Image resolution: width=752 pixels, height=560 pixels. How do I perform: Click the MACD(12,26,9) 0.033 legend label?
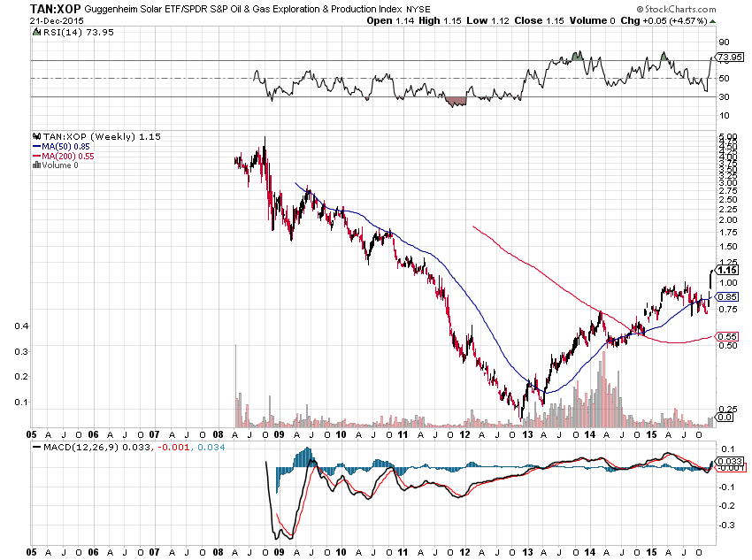96,447
